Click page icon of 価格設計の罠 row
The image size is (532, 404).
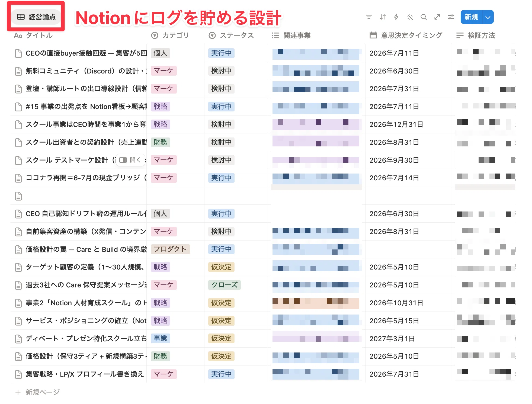[18, 250]
